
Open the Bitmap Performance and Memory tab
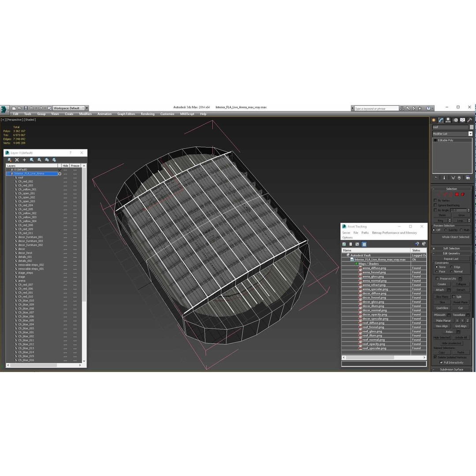point(394,233)
